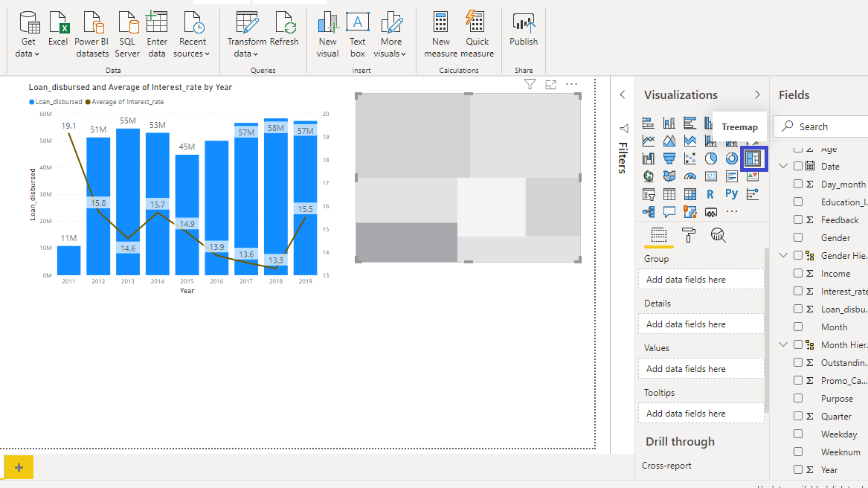This screenshot has width=868, height=488.
Task: Tick the Year field checkbox
Action: click(x=797, y=469)
